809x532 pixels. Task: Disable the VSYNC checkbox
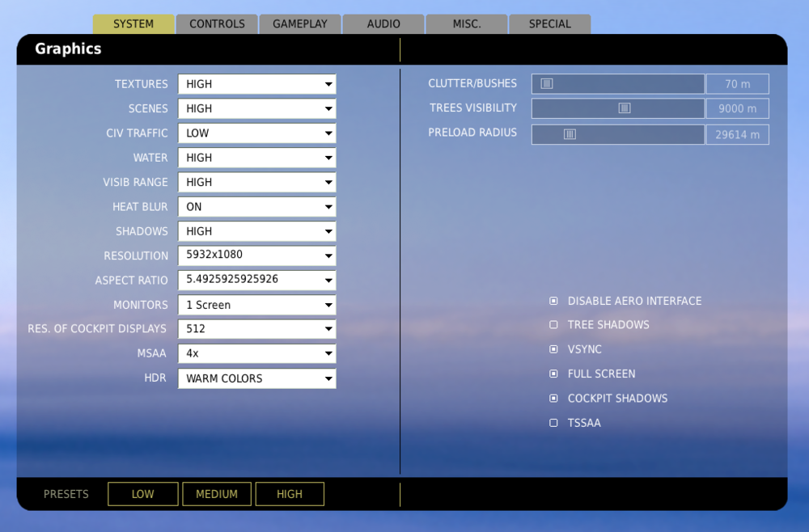pyautogui.click(x=553, y=349)
